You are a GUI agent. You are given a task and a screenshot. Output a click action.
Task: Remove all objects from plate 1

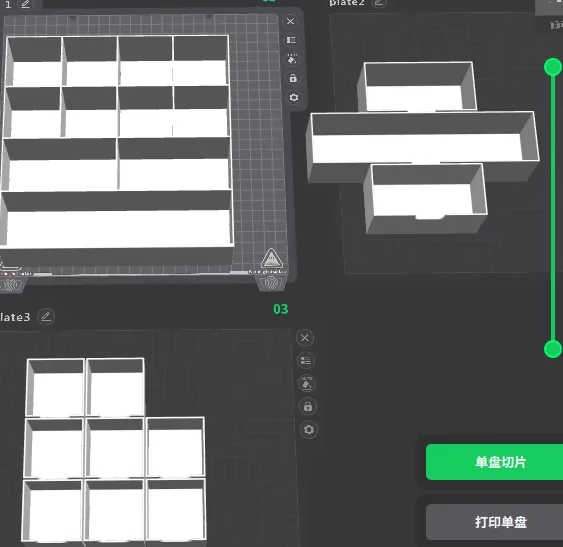click(290, 21)
